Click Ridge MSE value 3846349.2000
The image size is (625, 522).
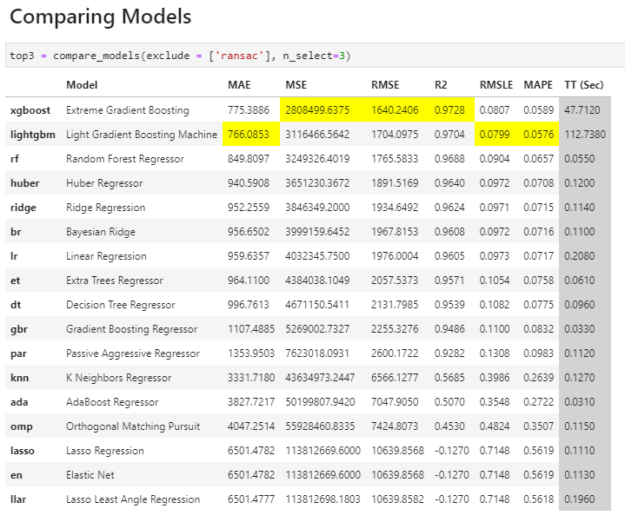(x=317, y=208)
